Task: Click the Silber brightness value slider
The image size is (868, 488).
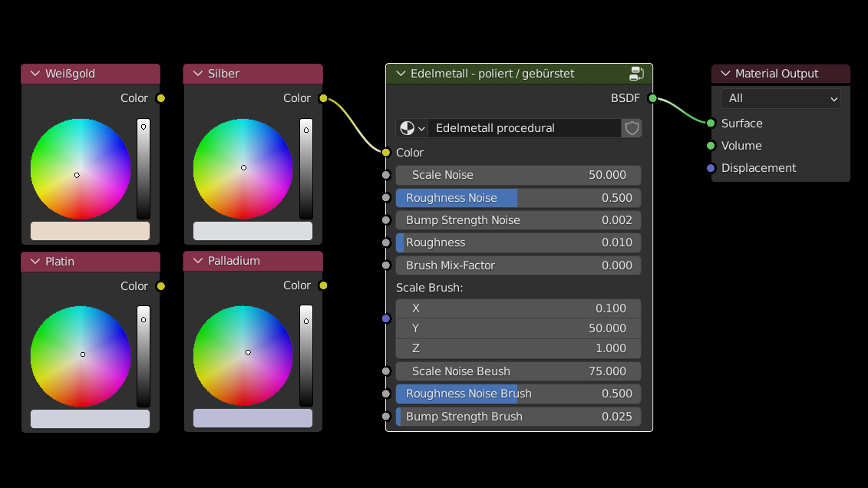Action: (306, 169)
